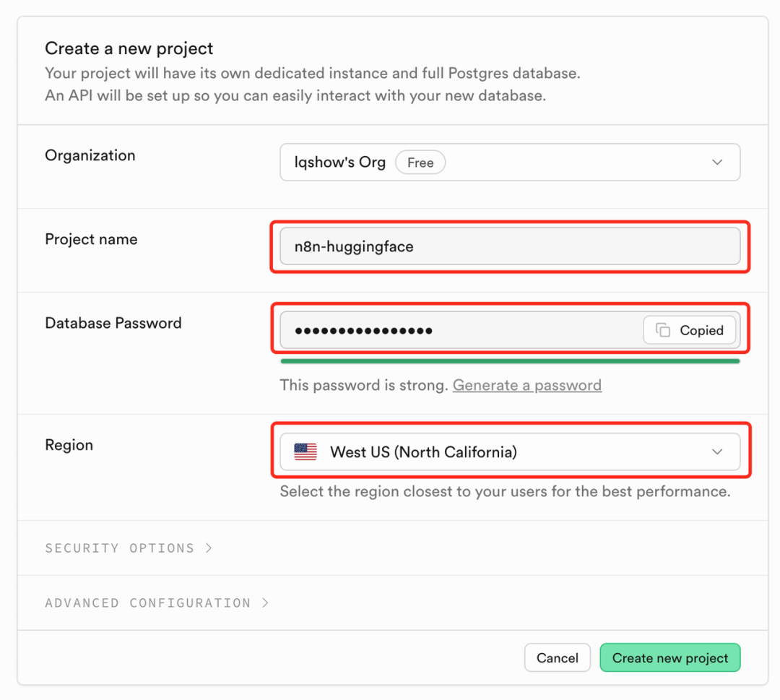Click the Region label text
The height and width of the screenshot is (700, 780).
[x=69, y=445]
